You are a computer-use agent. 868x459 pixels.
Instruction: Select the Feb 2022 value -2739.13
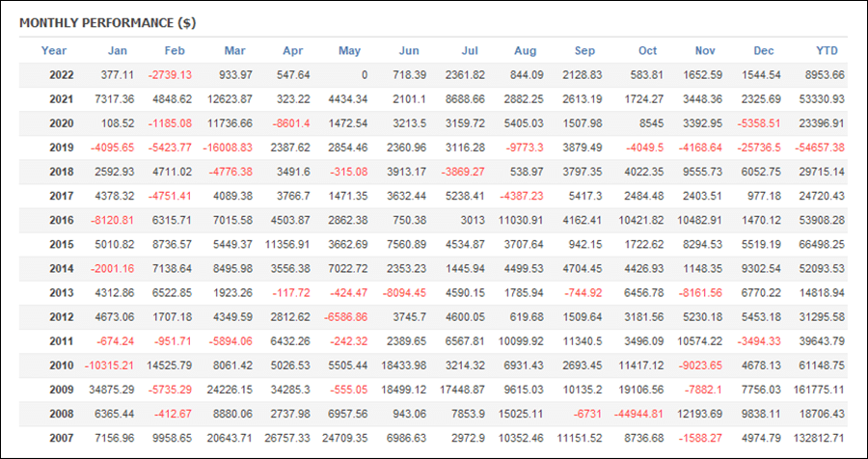[170, 75]
